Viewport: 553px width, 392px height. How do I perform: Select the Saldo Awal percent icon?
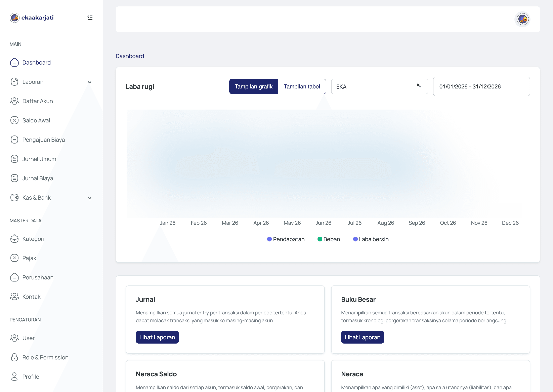14,120
